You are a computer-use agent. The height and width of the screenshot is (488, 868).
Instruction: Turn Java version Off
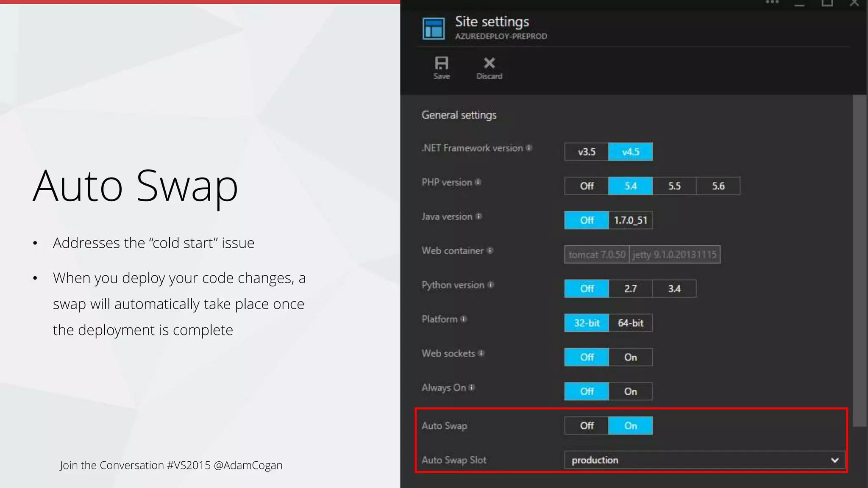click(587, 220)
